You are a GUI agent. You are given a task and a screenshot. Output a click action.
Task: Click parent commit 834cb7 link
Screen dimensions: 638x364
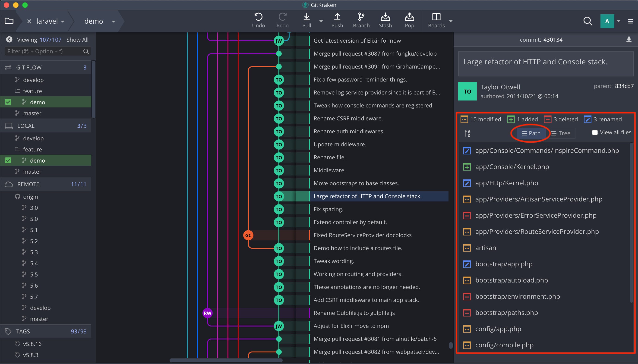[624, 86]
